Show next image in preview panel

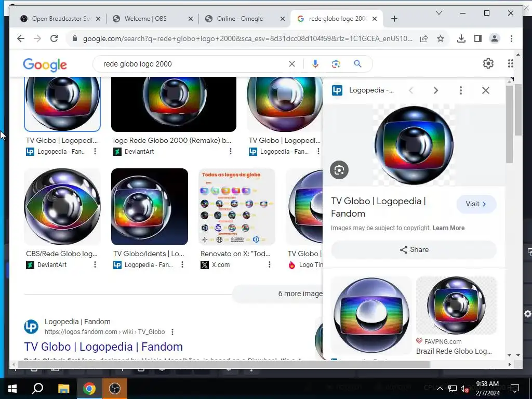[436, 90]
